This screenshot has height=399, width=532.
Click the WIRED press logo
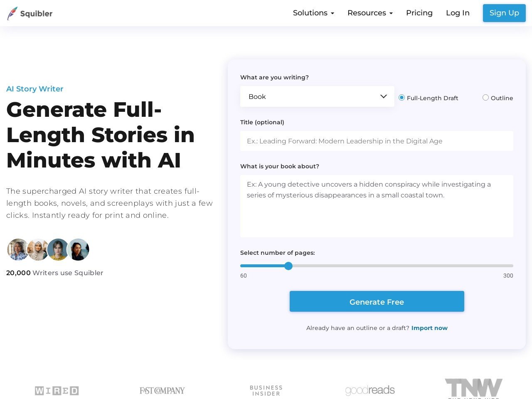click(x=57, y=391)
